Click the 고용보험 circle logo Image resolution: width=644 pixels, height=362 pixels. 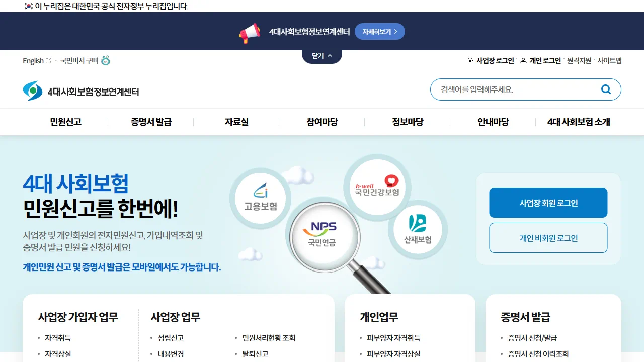[x=260, y=198]
